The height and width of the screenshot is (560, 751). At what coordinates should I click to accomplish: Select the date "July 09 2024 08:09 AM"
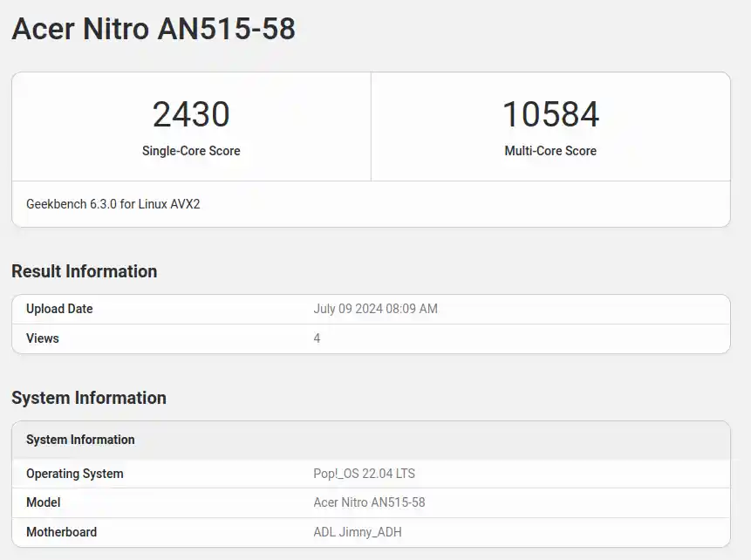[375, 309]
